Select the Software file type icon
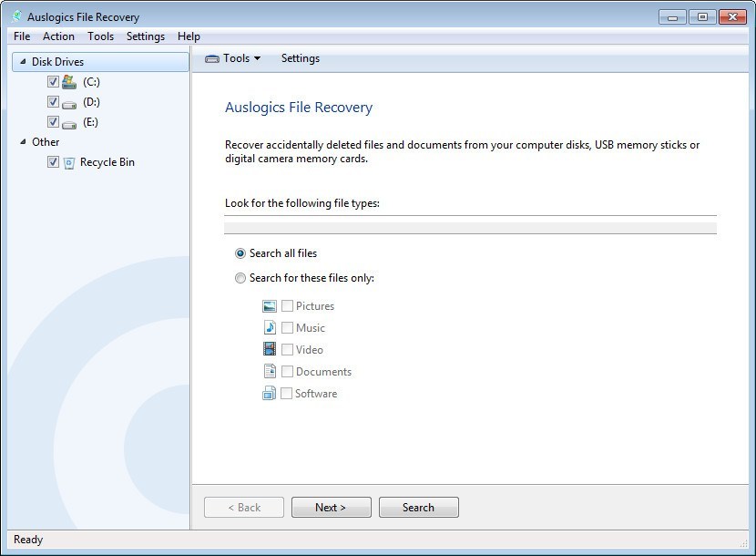Screen dimensions: 756x556 (x=269, y=393)
